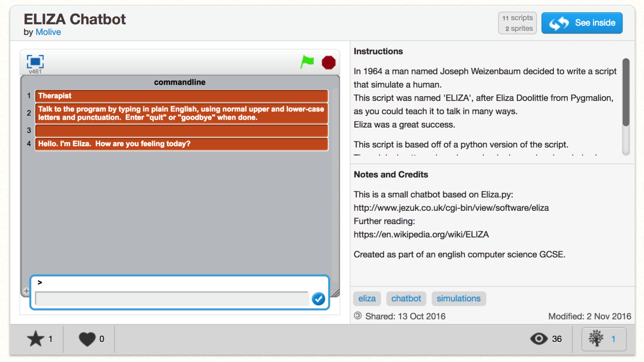Select the Eliza greeting list row
This screenshot has height=362, width=644.
click(x=181, y=144)
